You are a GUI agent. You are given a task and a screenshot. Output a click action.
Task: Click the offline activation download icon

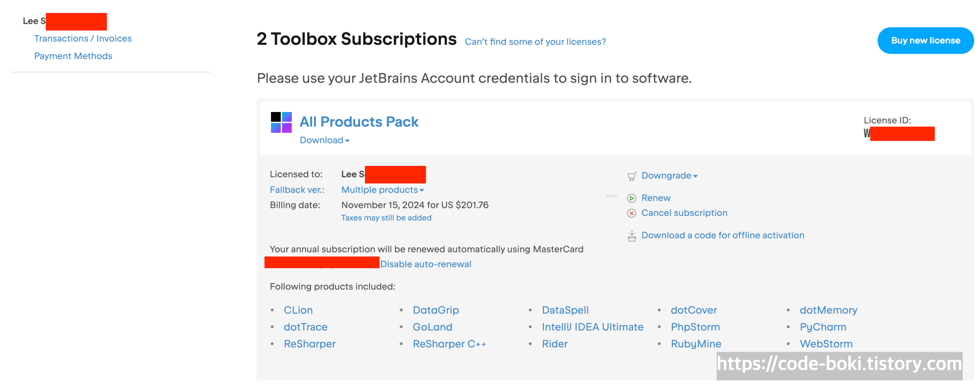(631, 236)
